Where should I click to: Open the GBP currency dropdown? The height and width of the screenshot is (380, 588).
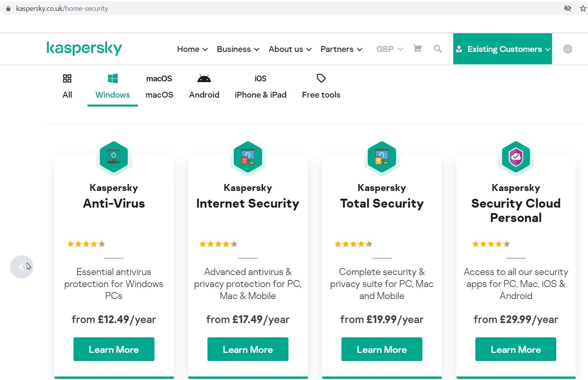389,49
